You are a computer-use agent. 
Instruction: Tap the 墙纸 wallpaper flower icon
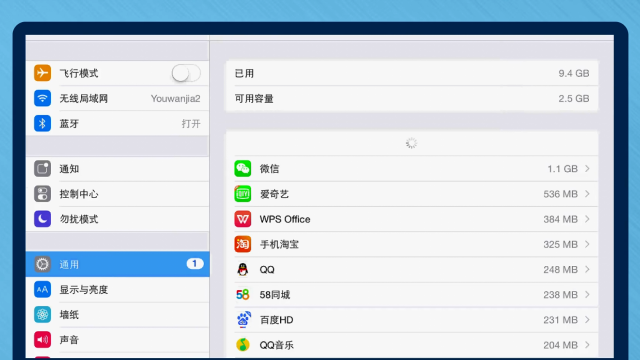tap(42, 315)
